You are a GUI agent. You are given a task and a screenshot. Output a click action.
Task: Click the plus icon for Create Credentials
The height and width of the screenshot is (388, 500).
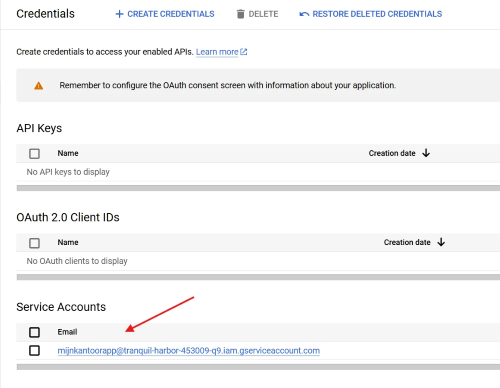click(x=119, y=14)
